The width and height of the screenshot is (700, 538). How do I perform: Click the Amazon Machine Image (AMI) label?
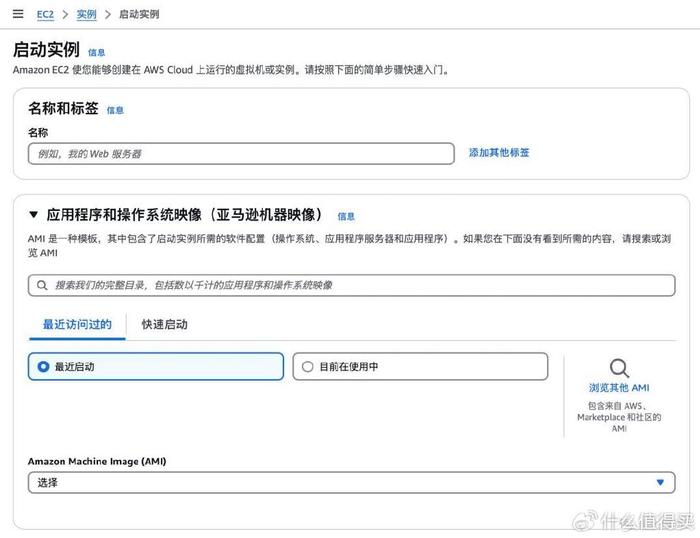click(97, 461)
